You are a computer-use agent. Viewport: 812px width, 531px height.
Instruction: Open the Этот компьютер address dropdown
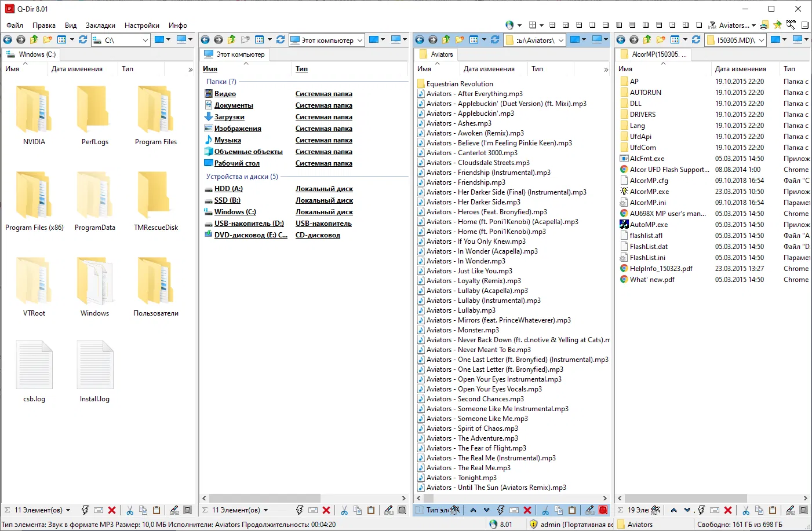tap(360, 40)
